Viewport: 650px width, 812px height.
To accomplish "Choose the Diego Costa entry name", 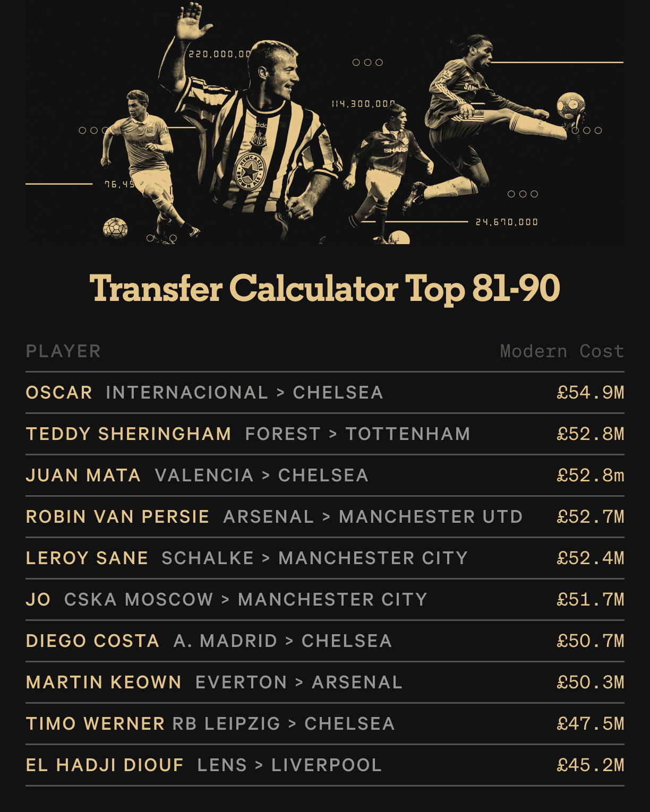I will [x=92, y=641].
